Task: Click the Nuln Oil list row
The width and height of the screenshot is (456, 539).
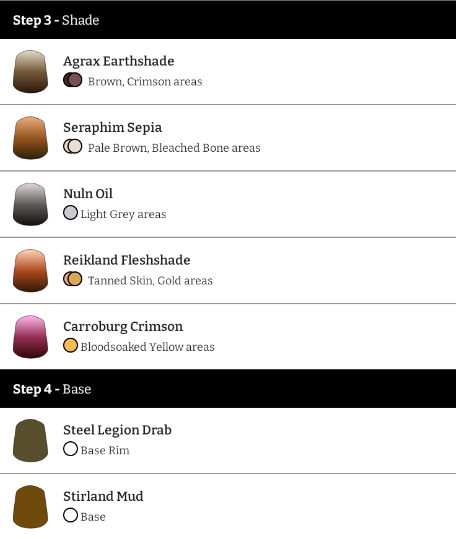Action: [228, 204]
